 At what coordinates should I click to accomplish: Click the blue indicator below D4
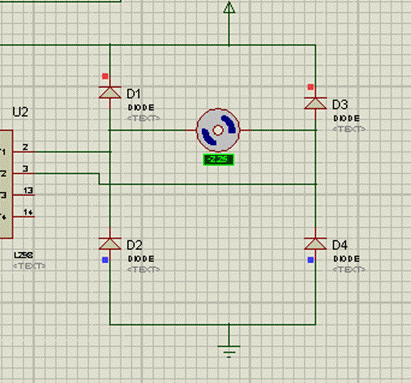coord(311,260)
